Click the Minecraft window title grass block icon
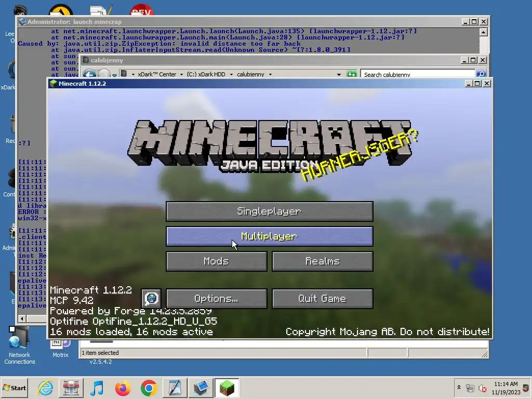 coord(53,84)
